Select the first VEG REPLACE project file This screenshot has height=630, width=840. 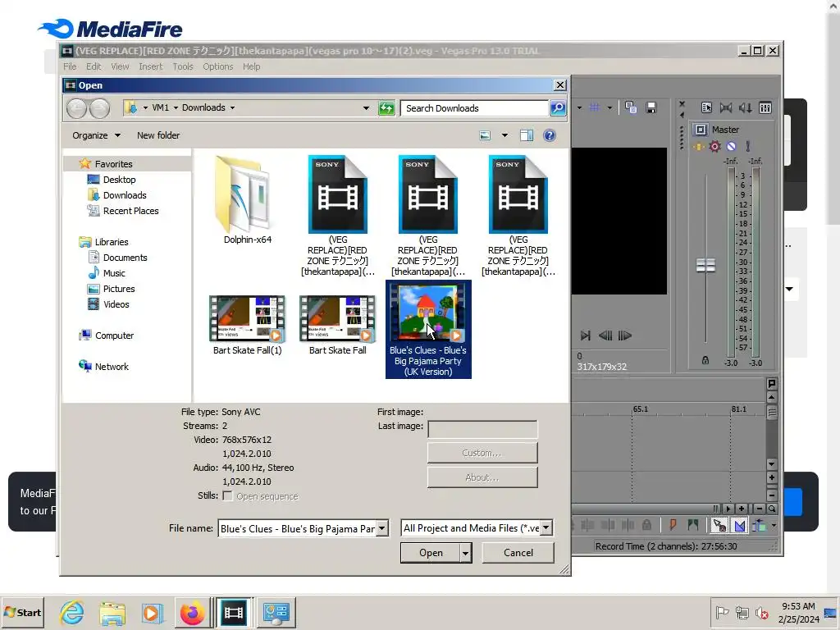click(337, 216)
